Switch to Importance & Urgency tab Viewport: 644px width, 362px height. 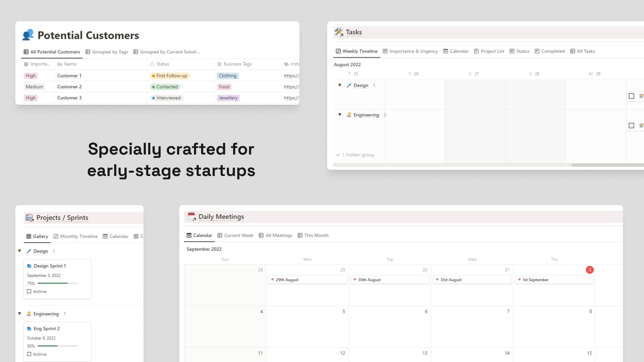(410, 51)
